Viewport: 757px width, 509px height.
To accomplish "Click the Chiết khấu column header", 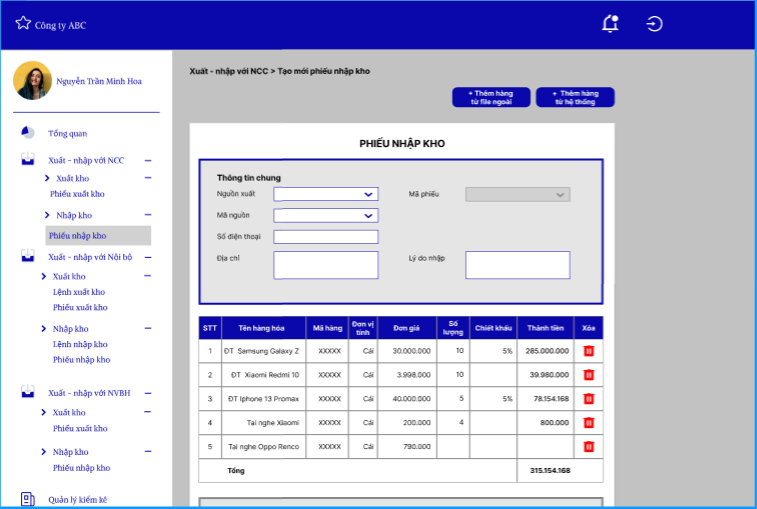I will (x=493, y=328).
